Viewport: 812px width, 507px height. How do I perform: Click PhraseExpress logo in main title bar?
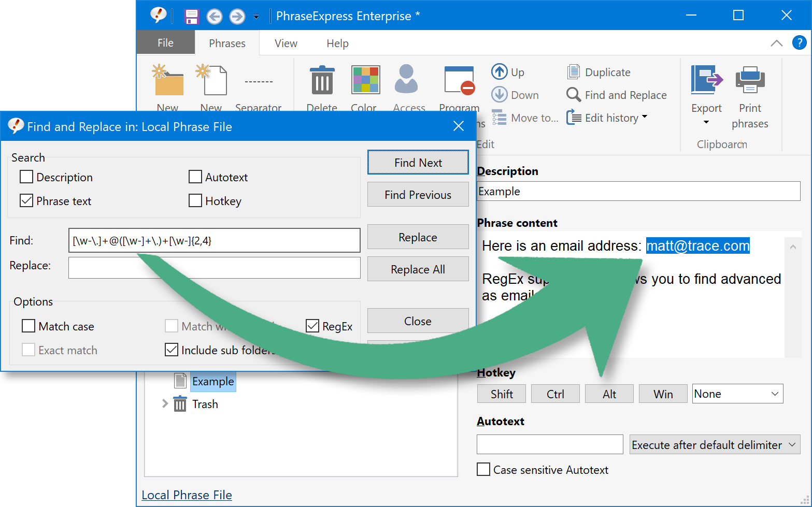pyautogui.click(x=159, y=16)
